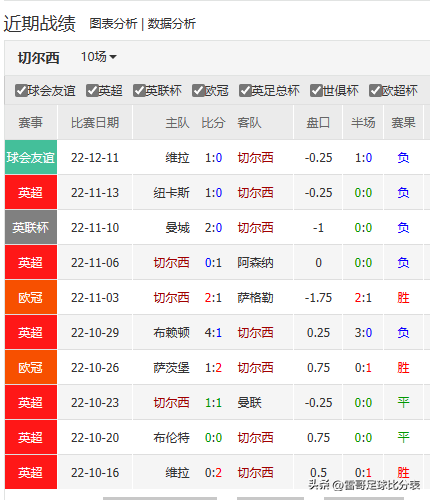Click the 2:0 score of 曼城 match
Image resolution: width=430 pixels, height=500 pixels.
pos(213,228)
